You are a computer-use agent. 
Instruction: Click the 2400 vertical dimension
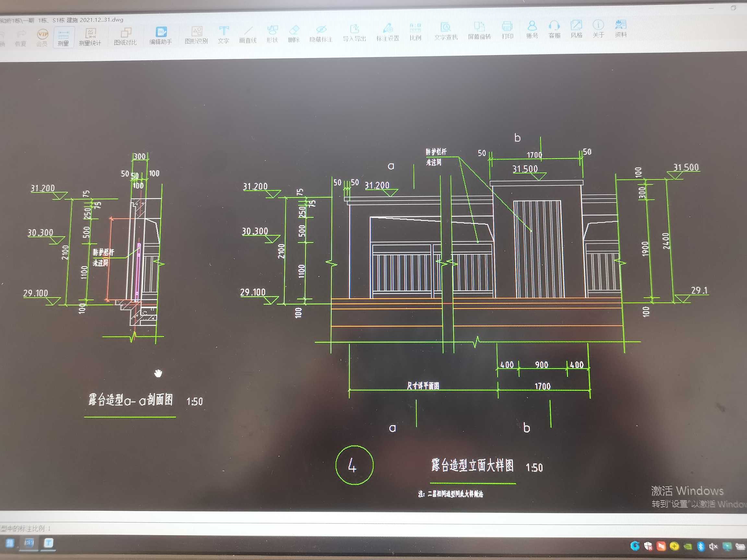coord(666,241)
